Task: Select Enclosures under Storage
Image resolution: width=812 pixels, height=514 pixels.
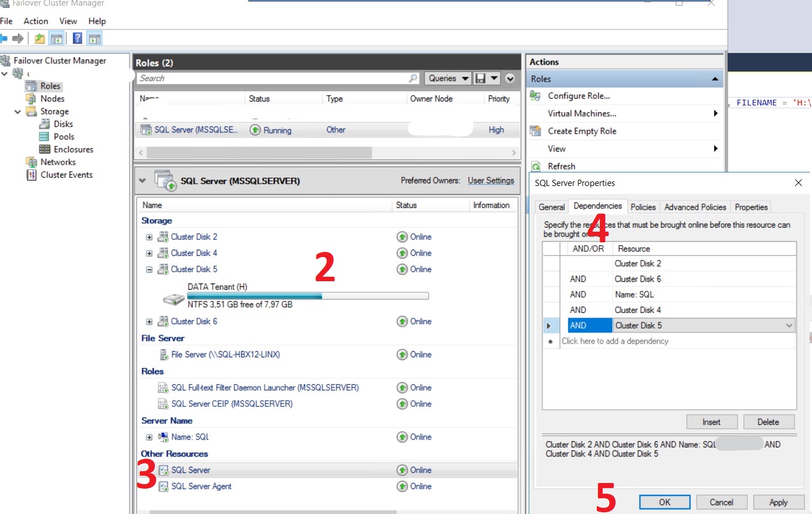Action: pos(73,149)
